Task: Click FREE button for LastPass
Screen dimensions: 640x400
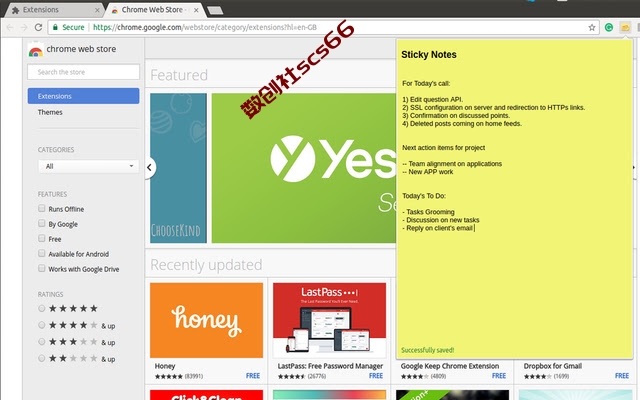Action: click(376, 376)
